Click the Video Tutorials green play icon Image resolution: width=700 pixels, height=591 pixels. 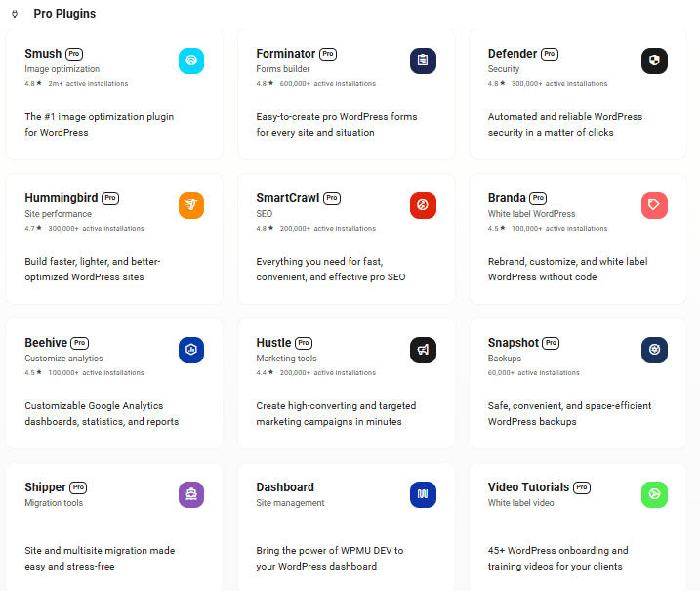pyautogui.click(x=654, y=494)
